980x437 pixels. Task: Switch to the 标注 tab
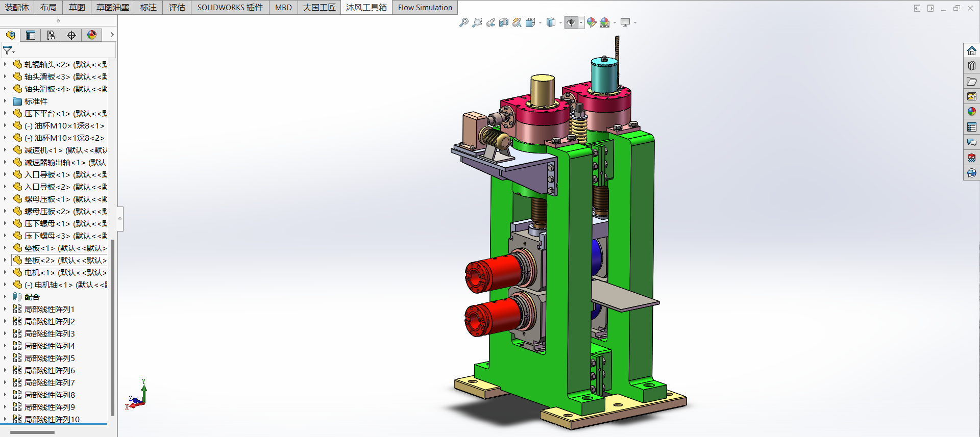coord(149,7)
